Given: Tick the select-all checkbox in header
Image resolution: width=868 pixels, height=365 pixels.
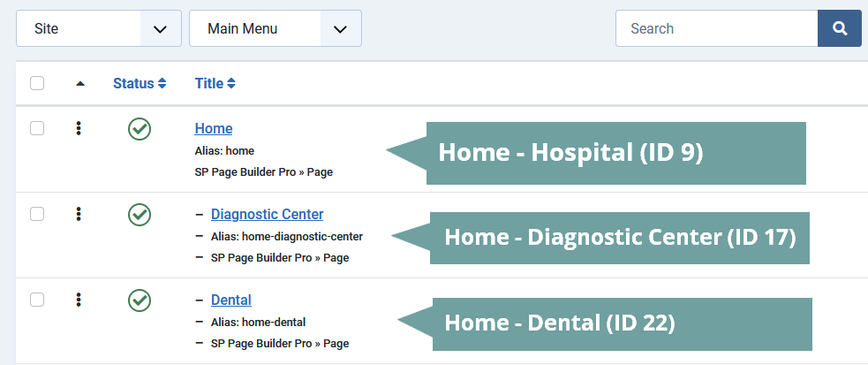Looking at the screenshot, I should (x=37, y=83).
